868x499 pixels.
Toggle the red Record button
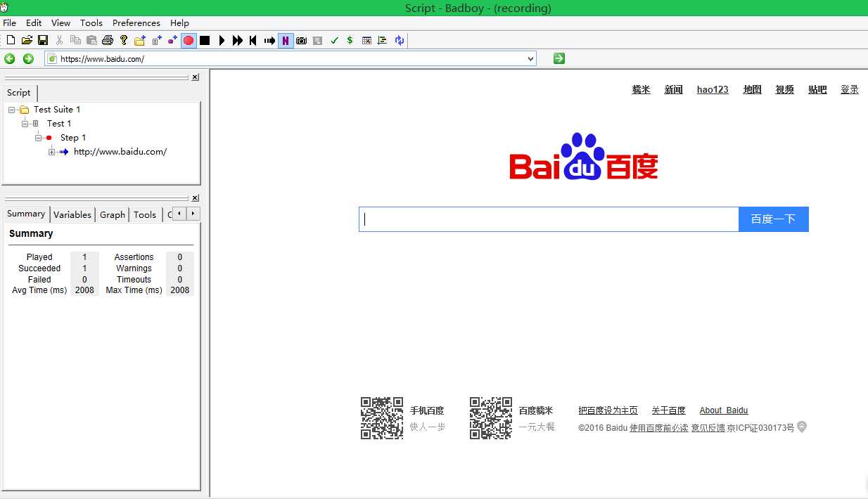pos(189,41)
